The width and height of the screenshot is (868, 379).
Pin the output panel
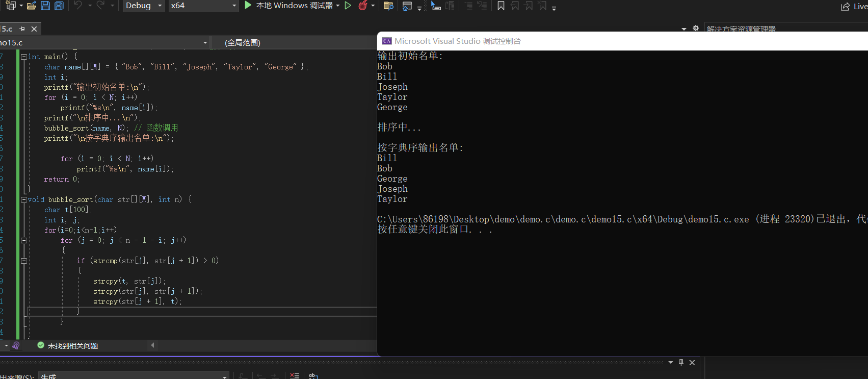click(681, 363)
